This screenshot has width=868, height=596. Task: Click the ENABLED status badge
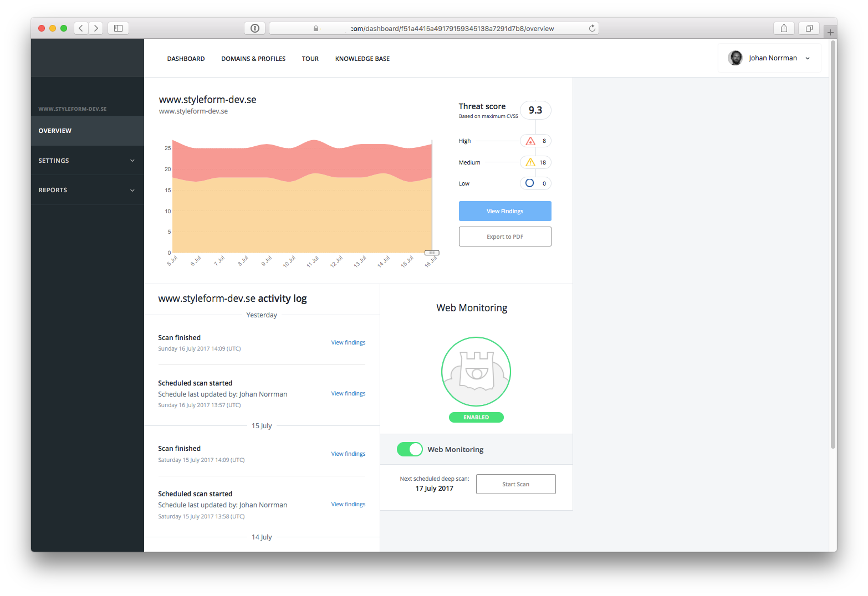tap(476, 418)
